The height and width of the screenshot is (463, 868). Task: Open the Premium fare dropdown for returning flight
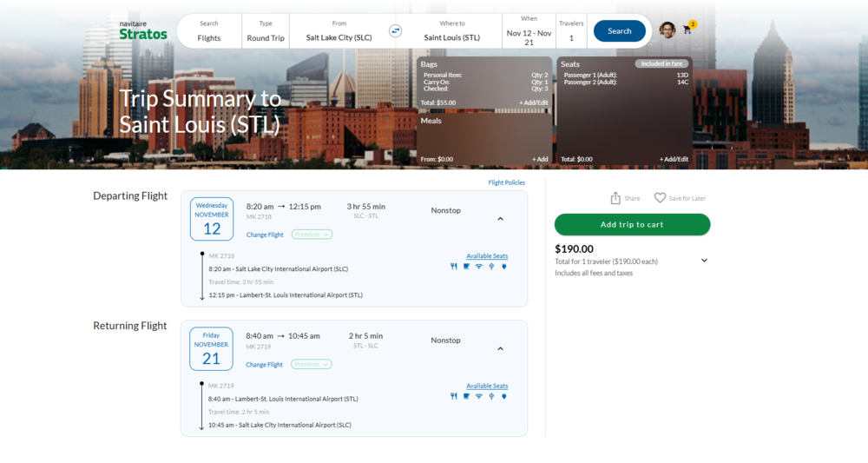point(312,365)
